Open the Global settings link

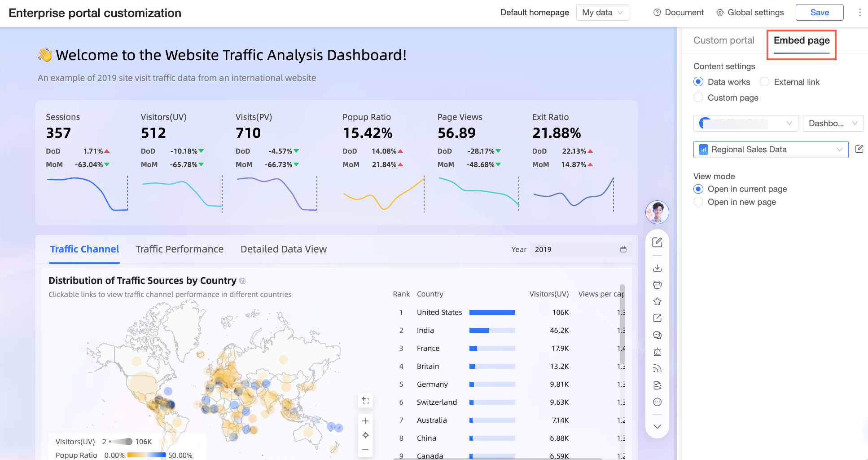(750, 13)
